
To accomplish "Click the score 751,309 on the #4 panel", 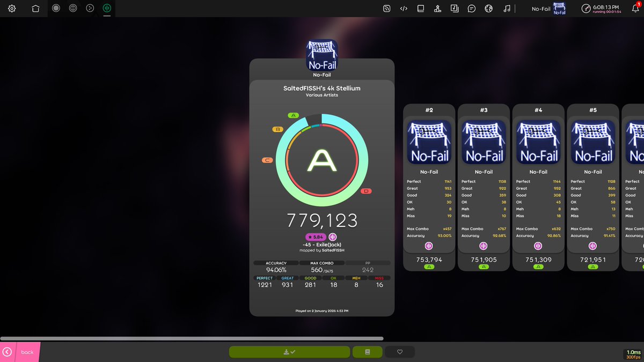I will (538, 260).
